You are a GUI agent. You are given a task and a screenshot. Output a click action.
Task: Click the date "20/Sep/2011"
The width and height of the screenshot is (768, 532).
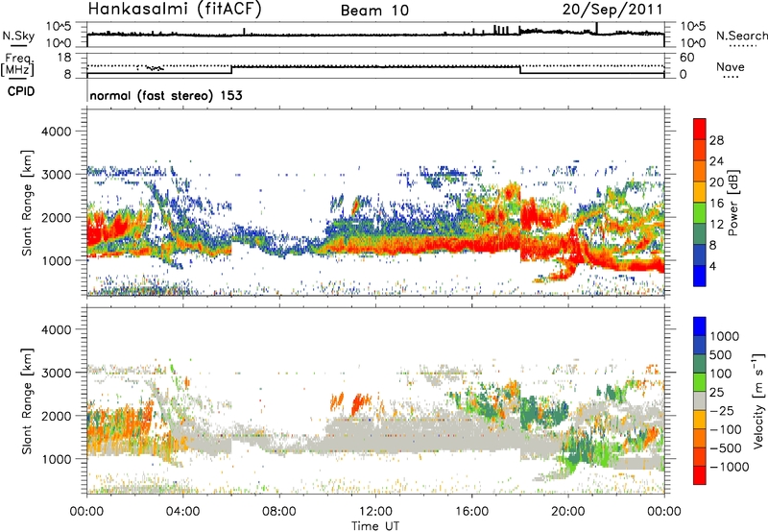pos(612,9)
